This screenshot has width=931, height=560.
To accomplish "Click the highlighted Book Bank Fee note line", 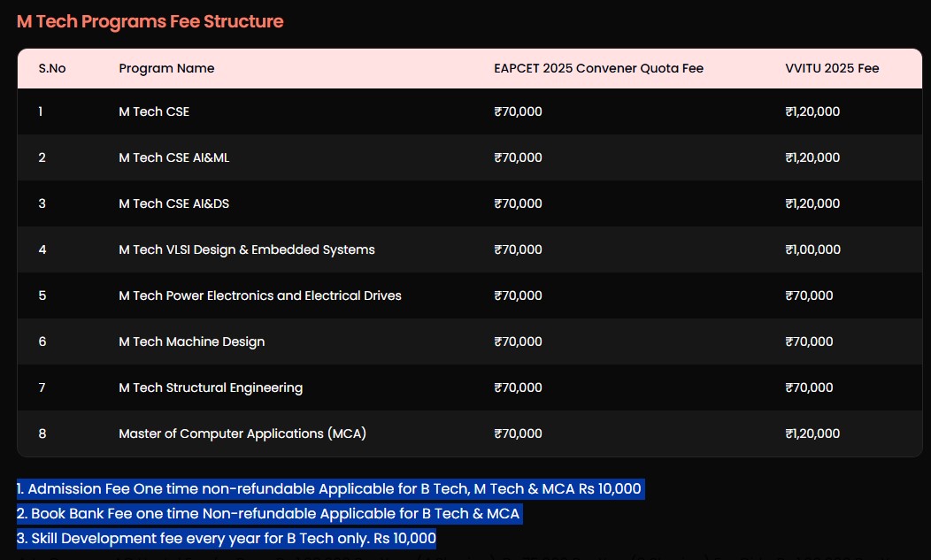I will point(269,514).
